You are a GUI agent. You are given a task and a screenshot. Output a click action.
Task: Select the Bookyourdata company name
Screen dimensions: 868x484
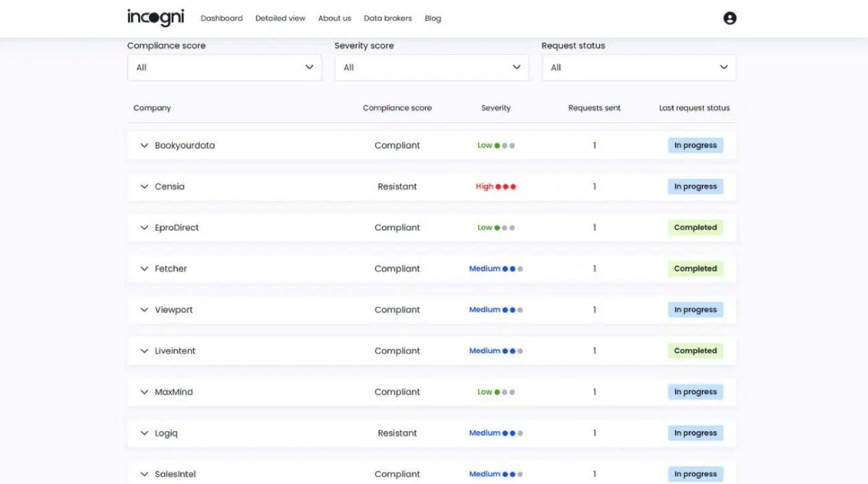[185, 146]
